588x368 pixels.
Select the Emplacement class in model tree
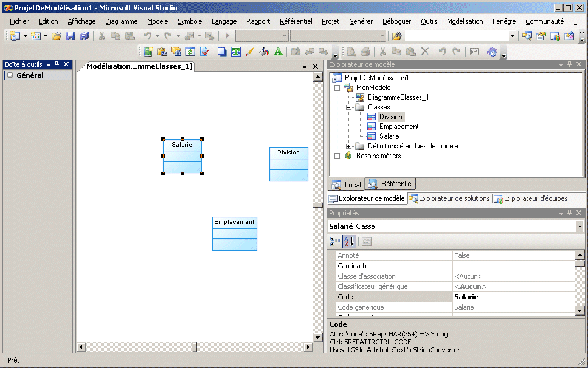[x=398, y=127]
